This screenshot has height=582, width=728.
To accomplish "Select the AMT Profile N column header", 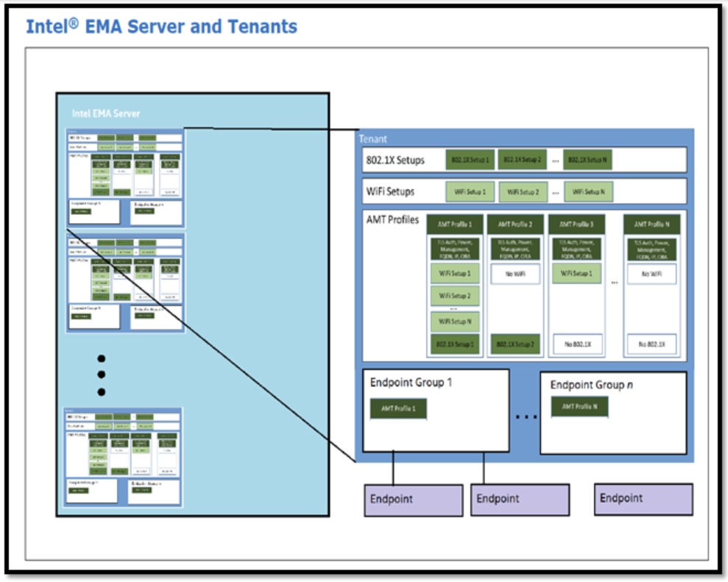I will (651, 224).
